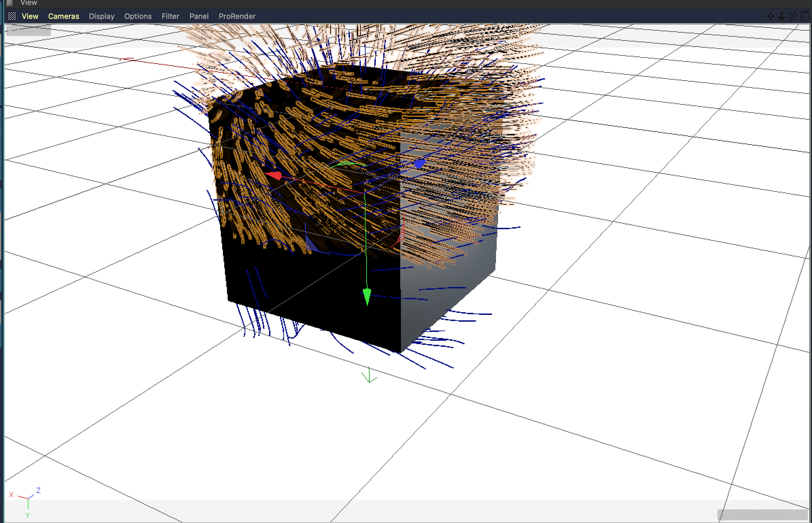Open the View menu
The width and height of the screenshot is (812, 523).
(x=30, y=16)
